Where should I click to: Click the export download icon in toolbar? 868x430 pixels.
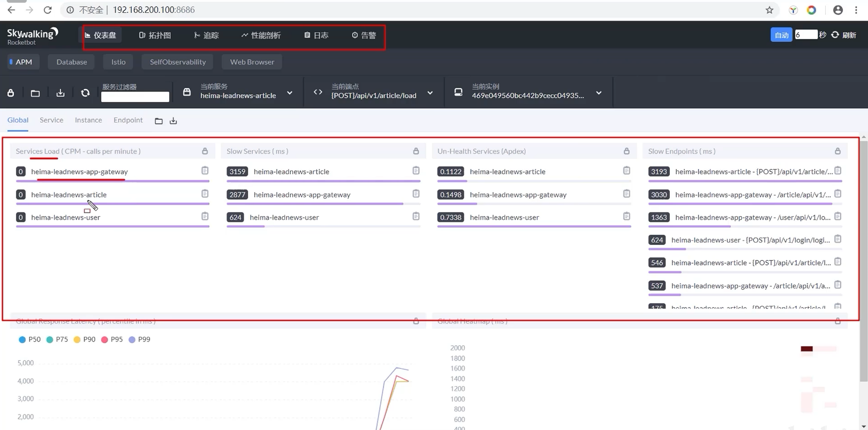[61, 93]
